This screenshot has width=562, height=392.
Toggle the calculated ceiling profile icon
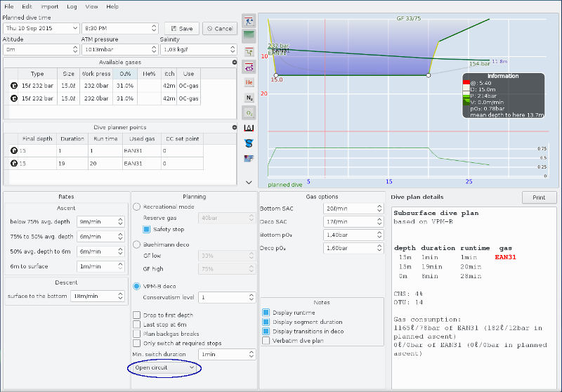coord(249,22)
